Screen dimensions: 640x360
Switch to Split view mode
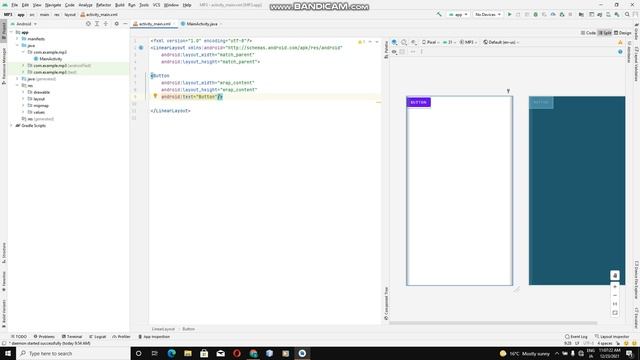[604, 33]
